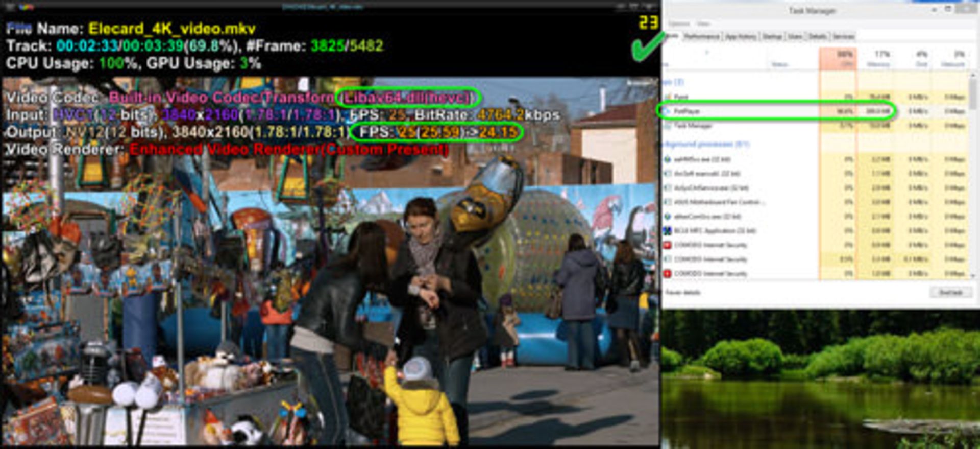Open the Options menu in Task Manager

(x=678, y=23)
